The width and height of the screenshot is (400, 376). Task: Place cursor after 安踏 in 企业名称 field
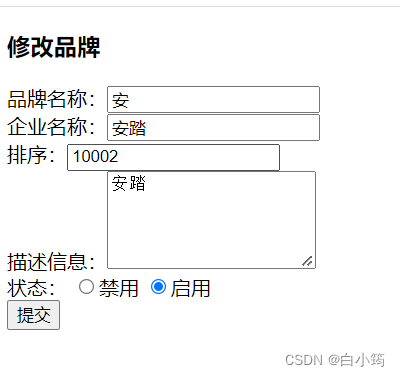tap(147, 128)
